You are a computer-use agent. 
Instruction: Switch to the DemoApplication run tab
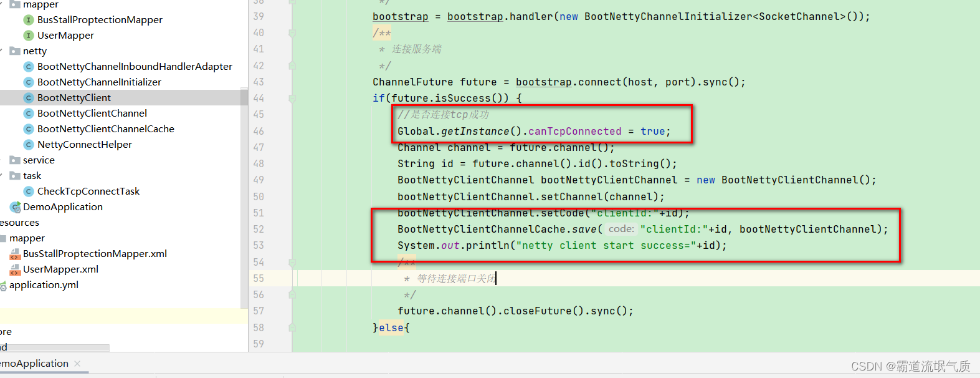34,364
